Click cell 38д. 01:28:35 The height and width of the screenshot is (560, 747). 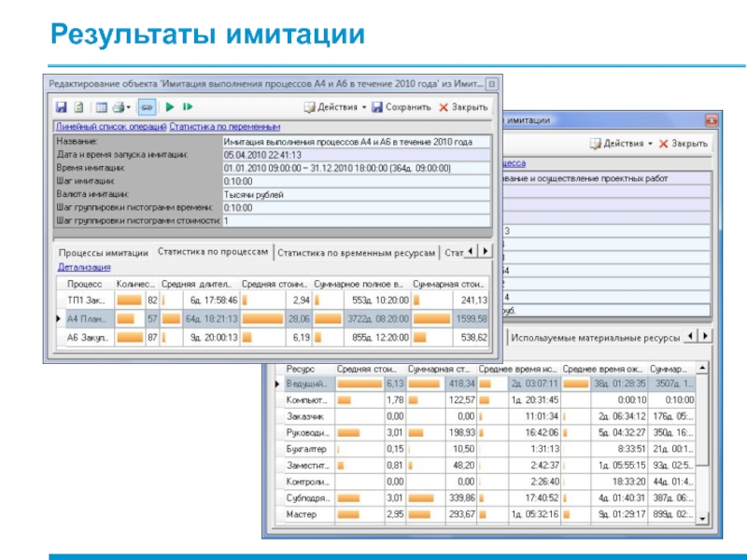pos(620,384)
